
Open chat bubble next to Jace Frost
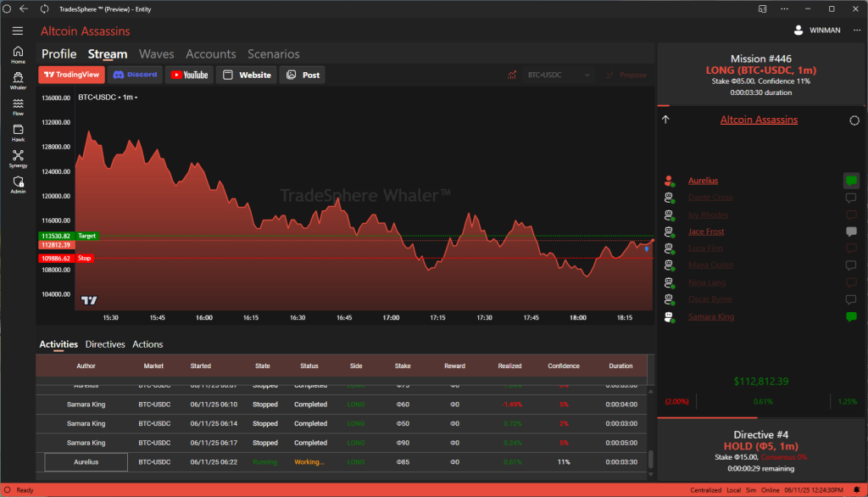click(x=850, y=232)
